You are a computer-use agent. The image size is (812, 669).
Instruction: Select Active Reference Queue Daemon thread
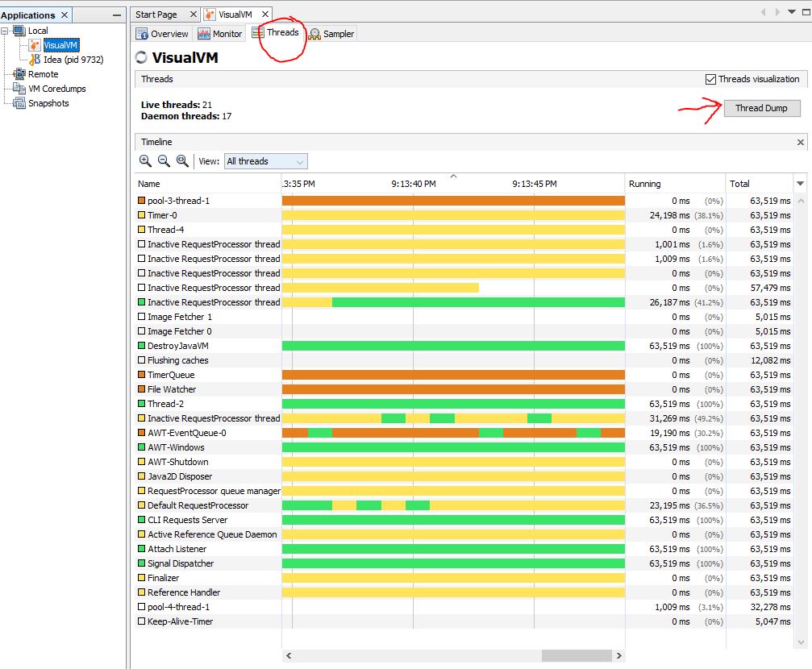pos(465,534)
